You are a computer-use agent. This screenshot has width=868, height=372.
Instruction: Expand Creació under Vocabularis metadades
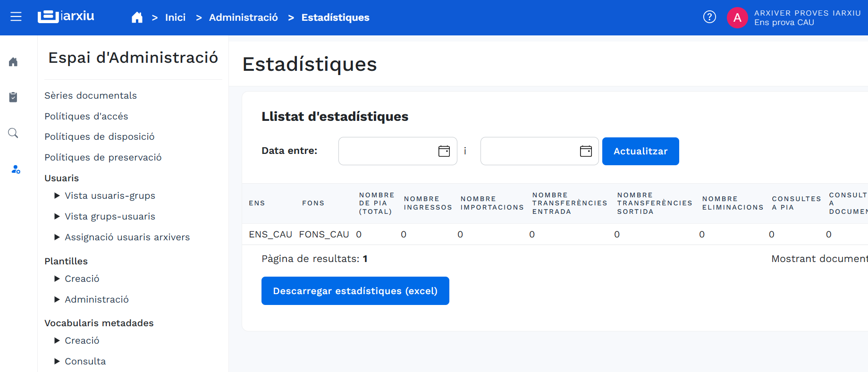click(x=77, y=340)
